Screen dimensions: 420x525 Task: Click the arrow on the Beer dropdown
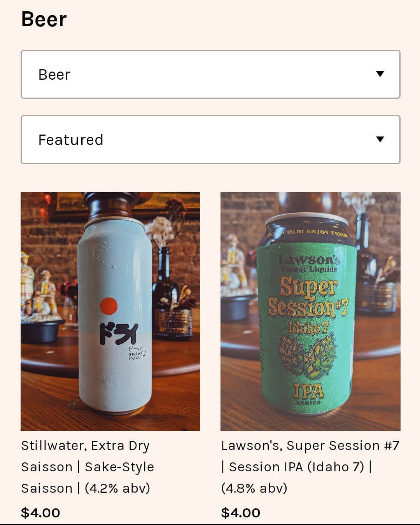coord(380,74)
